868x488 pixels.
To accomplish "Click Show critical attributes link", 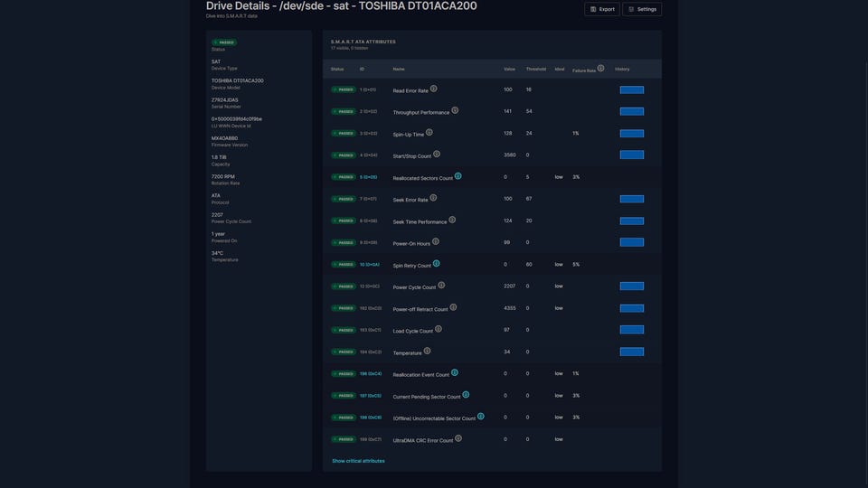I will pyautogui.click(x=358, y=461).
